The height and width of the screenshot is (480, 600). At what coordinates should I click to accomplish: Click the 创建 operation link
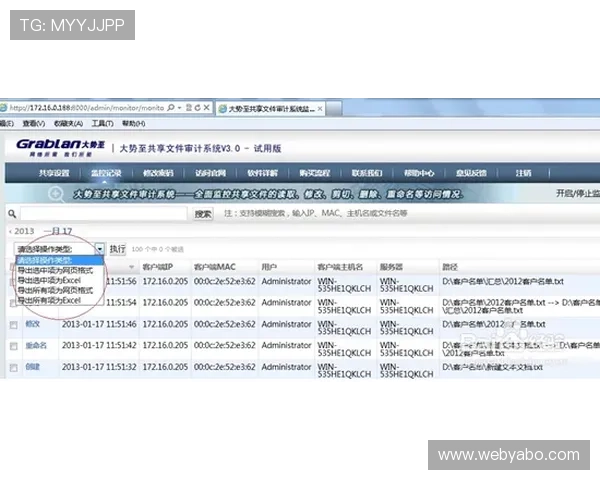click(33, 367)
